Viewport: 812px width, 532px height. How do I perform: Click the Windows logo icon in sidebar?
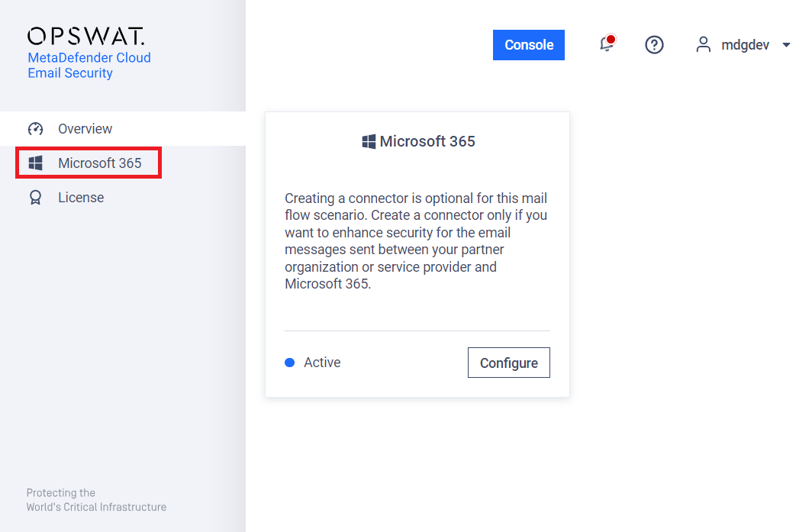[x=35, y=163]
